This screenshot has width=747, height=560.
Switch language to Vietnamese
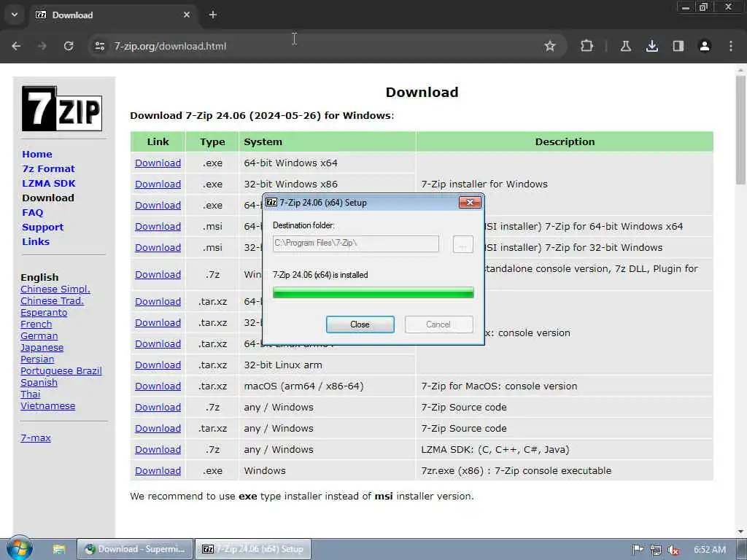pyautogui.click(x=47, y=405)
